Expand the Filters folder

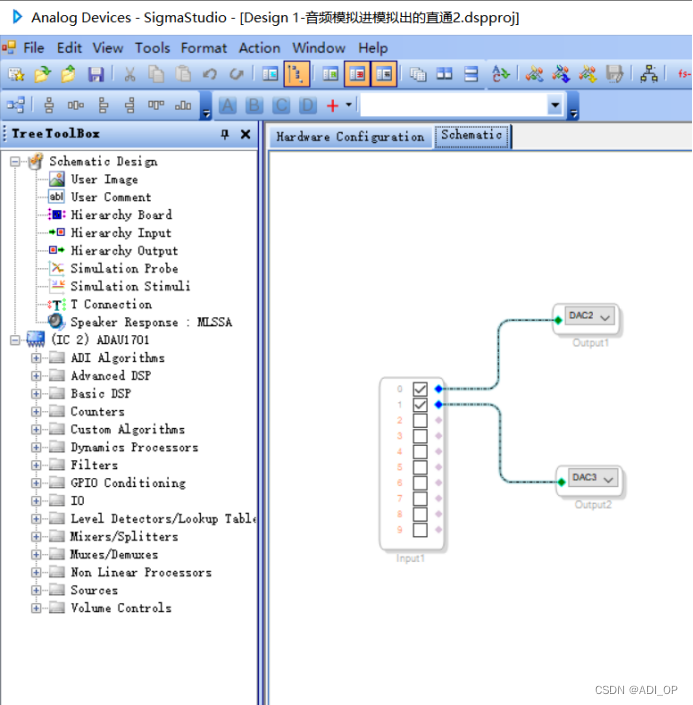coord(36,465)
